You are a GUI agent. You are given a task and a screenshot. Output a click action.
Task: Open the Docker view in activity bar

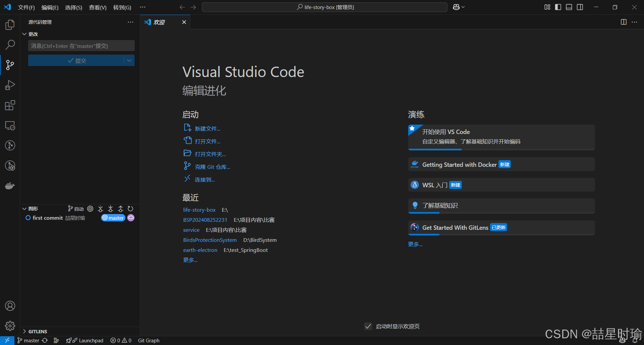click(x=10, y=186)
